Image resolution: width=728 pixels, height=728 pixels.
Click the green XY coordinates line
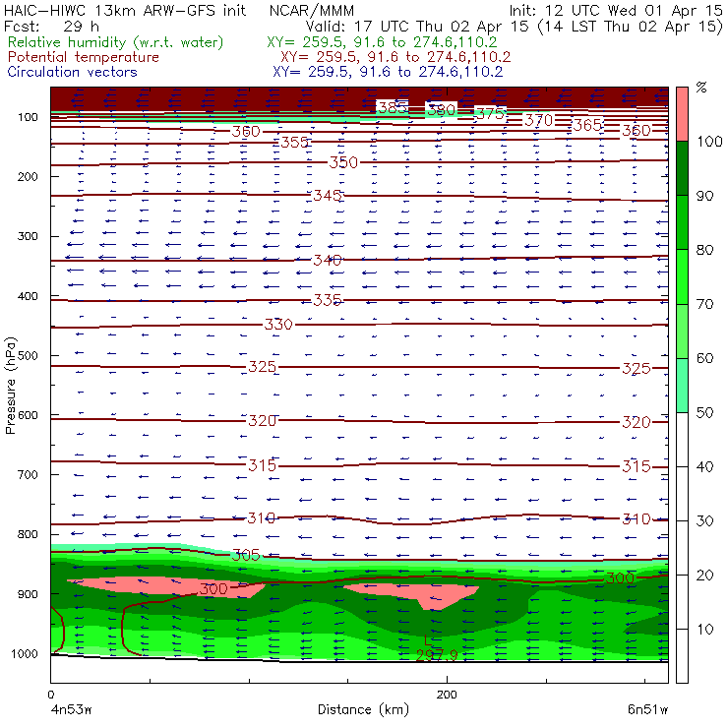tap(382, 42)
